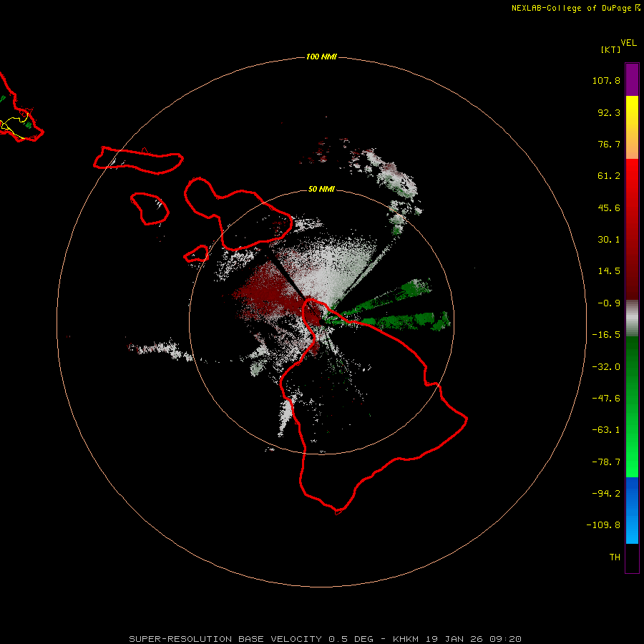Click the -109.8 velocity scale value

click(603, 525)
